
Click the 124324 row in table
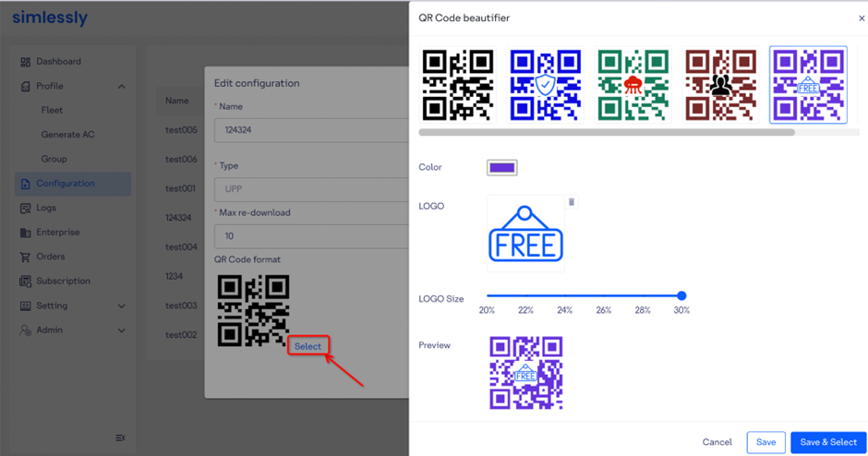click(x=178, y=218)
